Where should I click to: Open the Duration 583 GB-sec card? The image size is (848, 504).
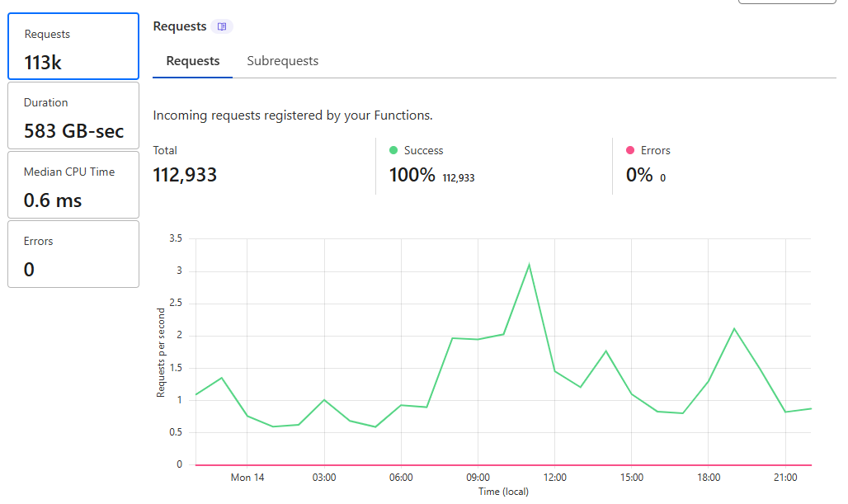point(73,115)
